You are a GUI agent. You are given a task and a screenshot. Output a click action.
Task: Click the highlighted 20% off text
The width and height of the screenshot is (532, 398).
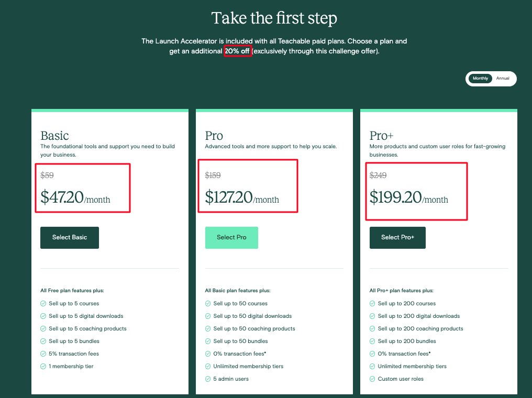[x=237, y=51]
